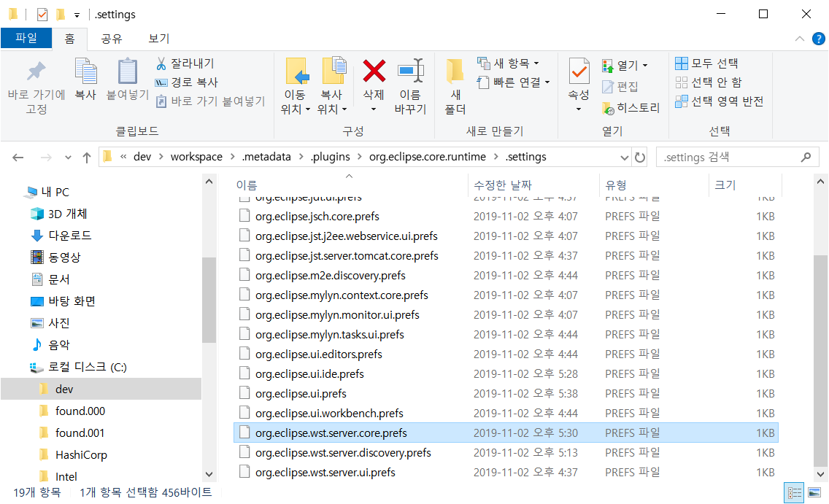Open the Open (열기) dropdown arrow
Viewport: 829px width, 504px height.
[x=645, y=66]
